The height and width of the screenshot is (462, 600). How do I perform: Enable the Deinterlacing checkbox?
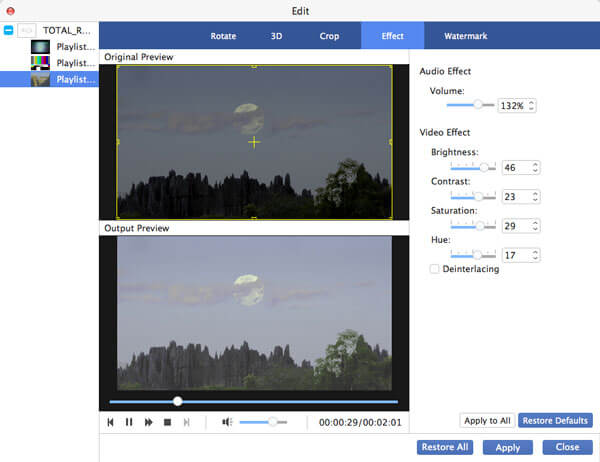(434, 269)
